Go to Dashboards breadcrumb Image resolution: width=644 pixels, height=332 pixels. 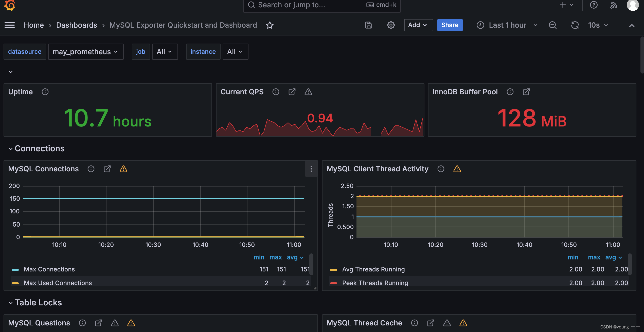77,25
